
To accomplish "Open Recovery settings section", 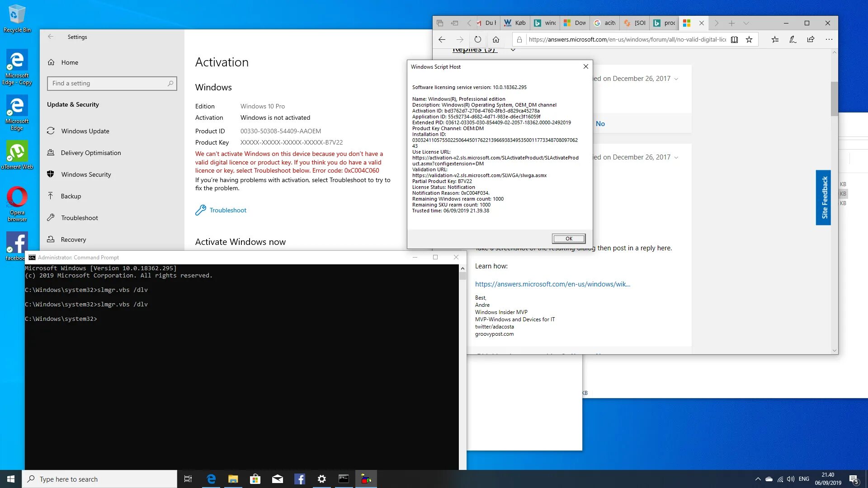I will coord(73,239).
